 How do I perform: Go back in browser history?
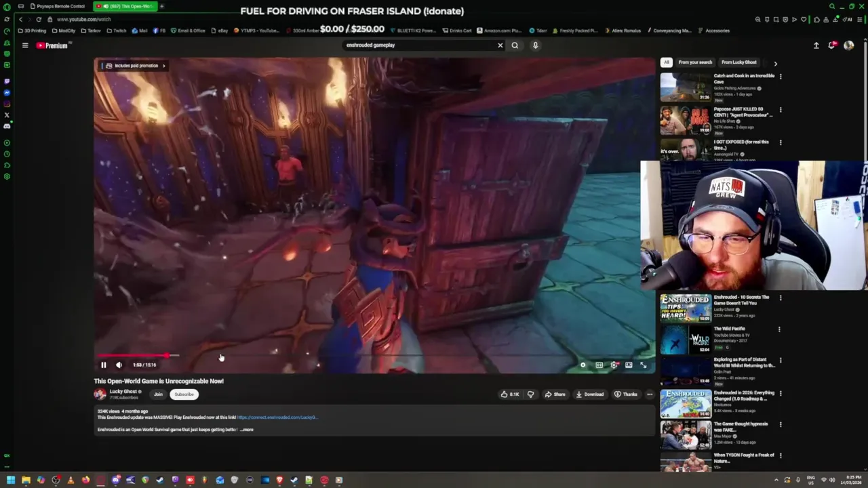point(20,19)
